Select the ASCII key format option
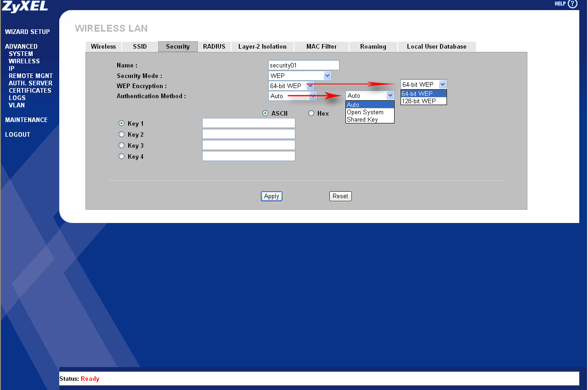The height and width of the screenshot is (390, 588). [265, 113]
